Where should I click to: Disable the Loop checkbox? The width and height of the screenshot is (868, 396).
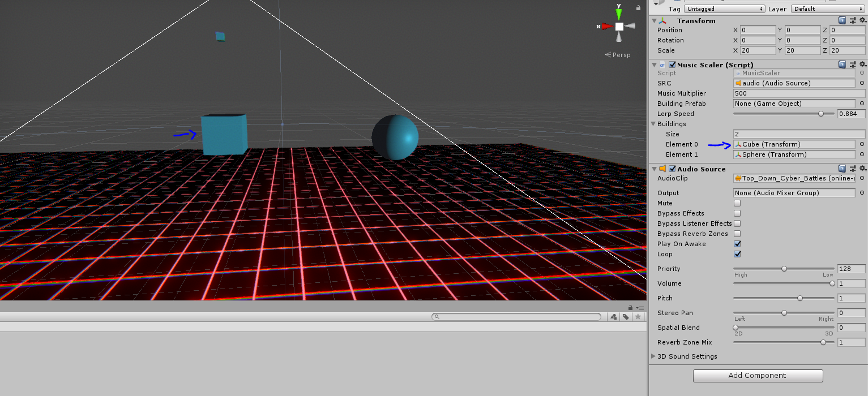(737, 254)
